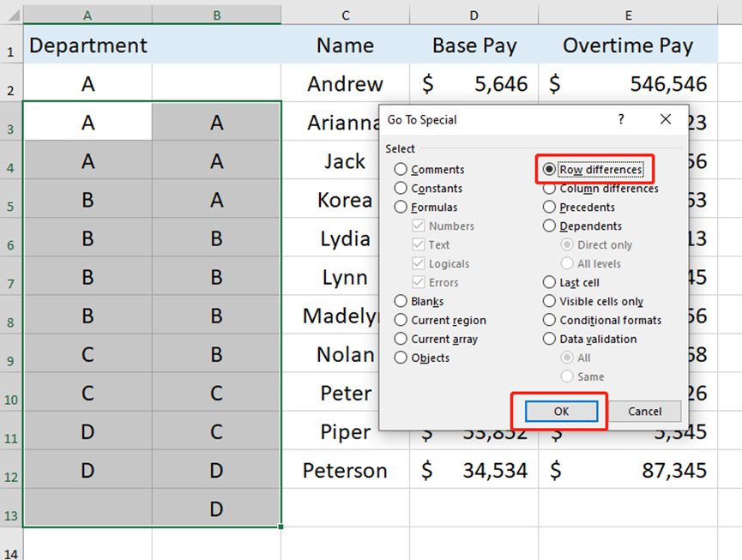Click the Jack name cell
The height and width of the screenshot is (560, 742).
click(x=330, y=160)
